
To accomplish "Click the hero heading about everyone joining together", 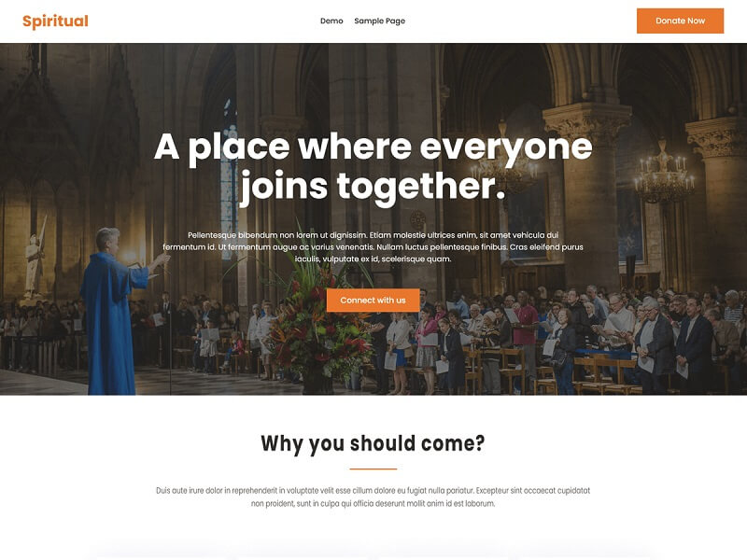I will [x=373, y=166].
